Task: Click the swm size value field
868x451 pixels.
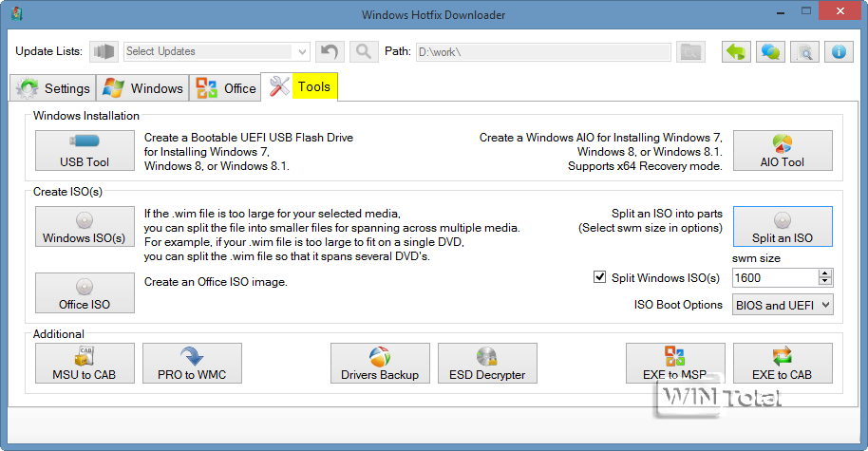Action: click(x=775, y=278)
